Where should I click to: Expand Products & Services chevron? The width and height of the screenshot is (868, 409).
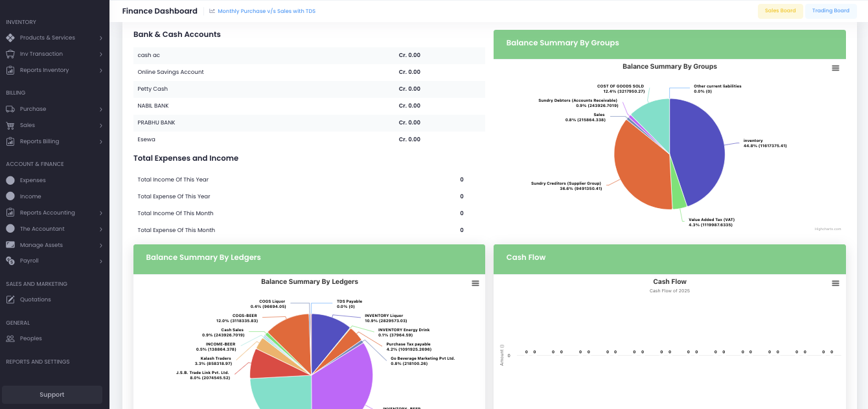point(101,38)
